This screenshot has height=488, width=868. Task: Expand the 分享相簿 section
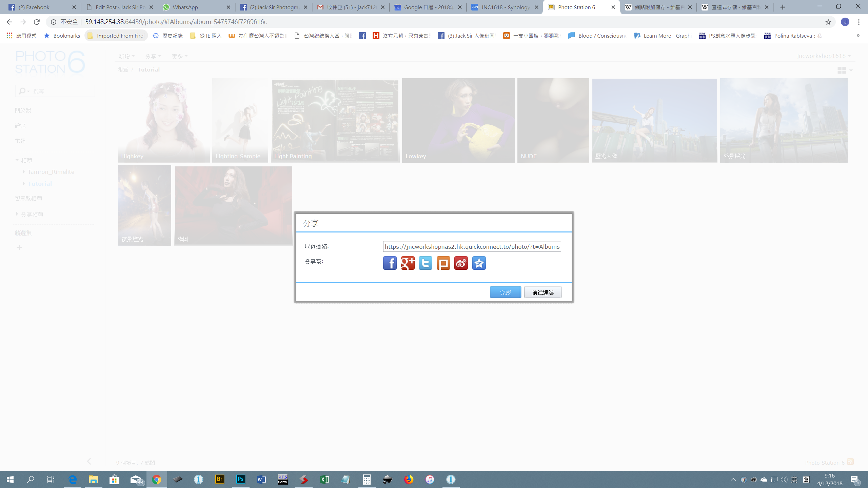pyautogui.click(x=17, y=214)
